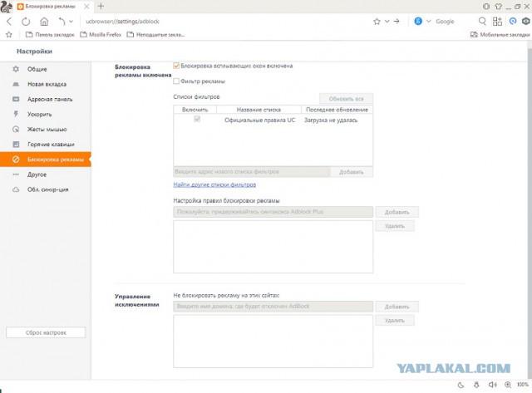Go back with the back arrow

point(10,21)
